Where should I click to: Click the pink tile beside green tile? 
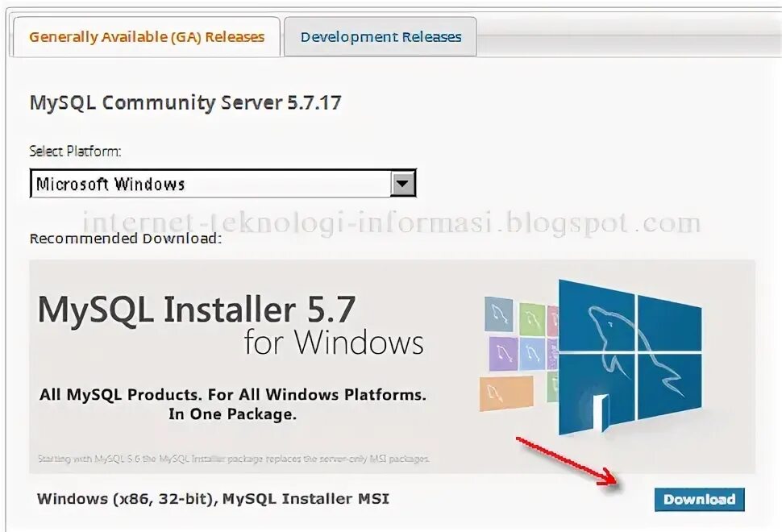[x=552, y=321]
